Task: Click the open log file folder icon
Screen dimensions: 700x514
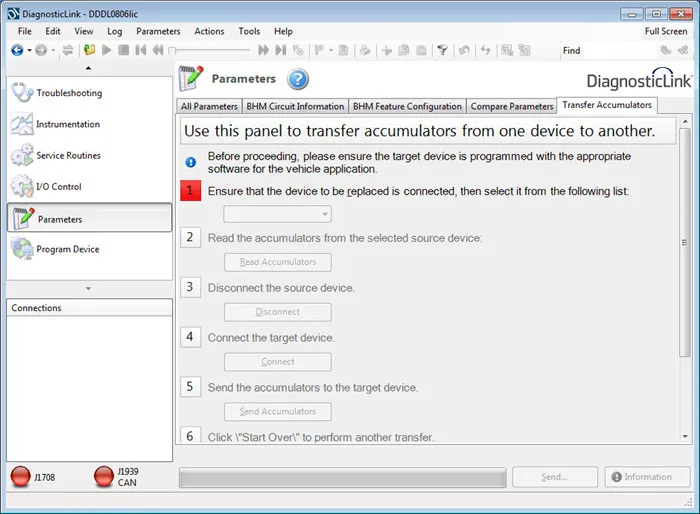Action: coord(89,50)
